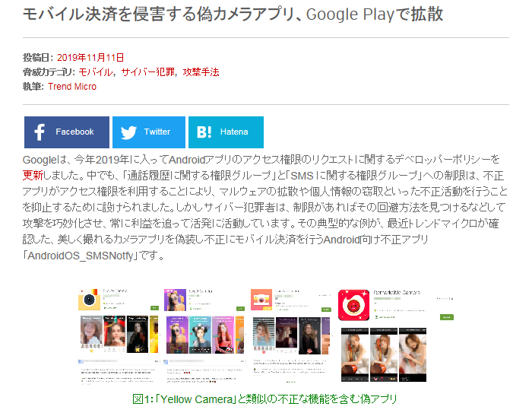Click the Hatena B! icon
The image size is (532, 413).
[x=204, y=132]
